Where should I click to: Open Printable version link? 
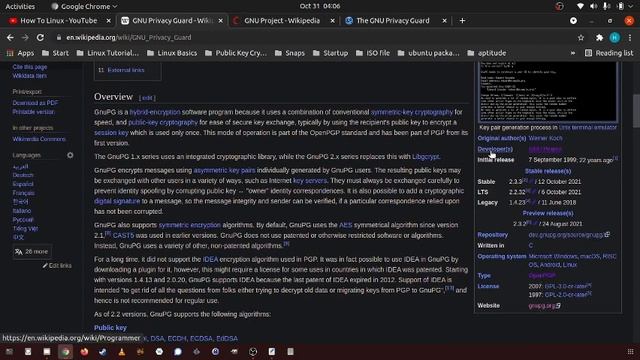coord(33,112)
